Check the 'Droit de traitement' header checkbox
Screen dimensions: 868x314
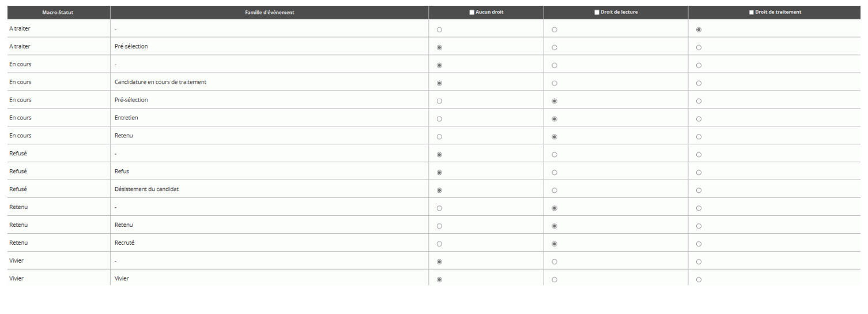point(751,12)
